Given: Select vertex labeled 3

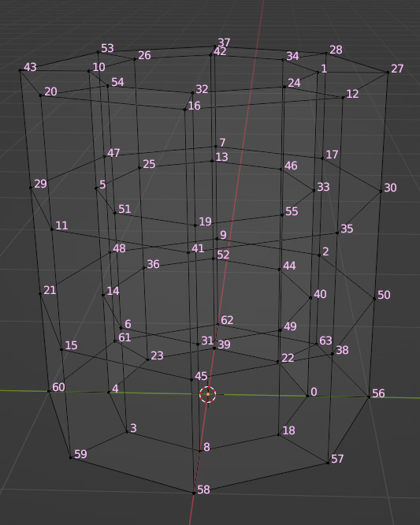Looking at the screenshot, I should pos(127,431).
